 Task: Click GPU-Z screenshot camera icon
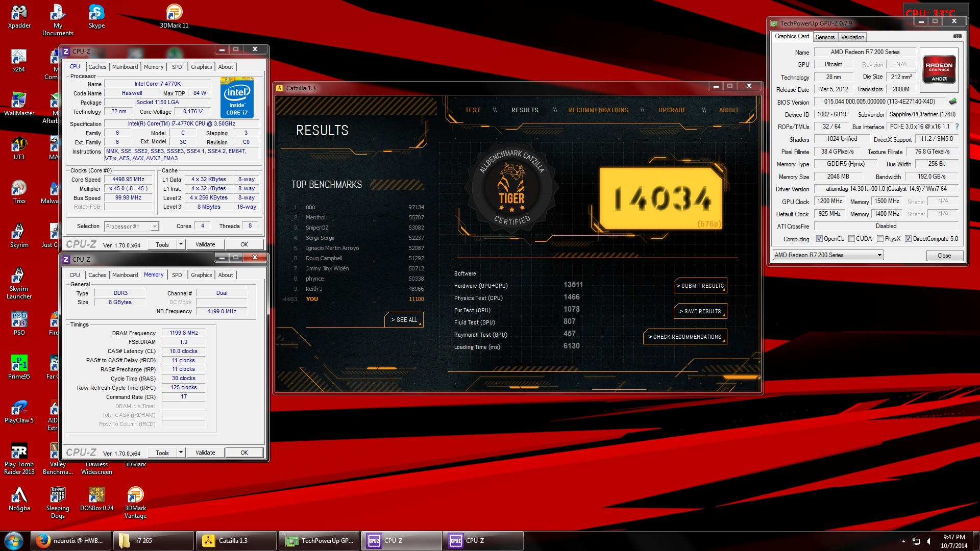[x=958, y=36]
